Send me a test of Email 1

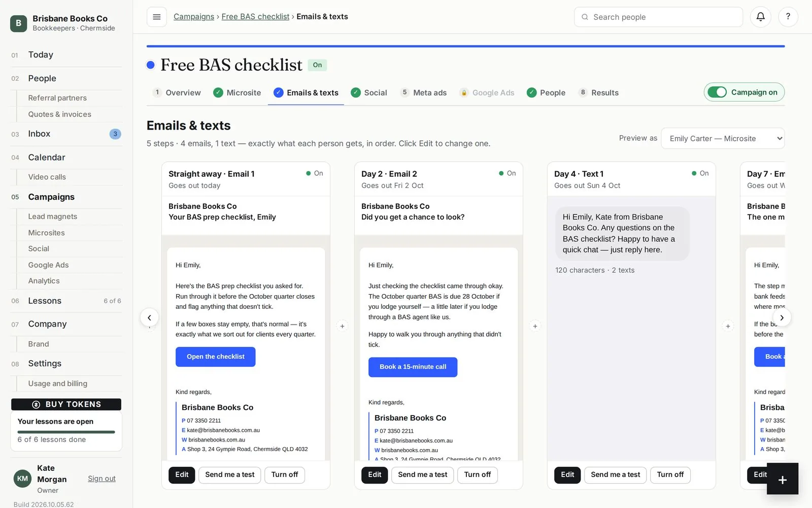(x=230, y=474)
